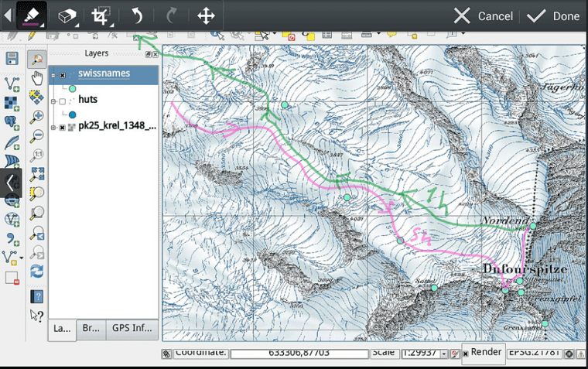Click the save project icon

pos(12,60)
